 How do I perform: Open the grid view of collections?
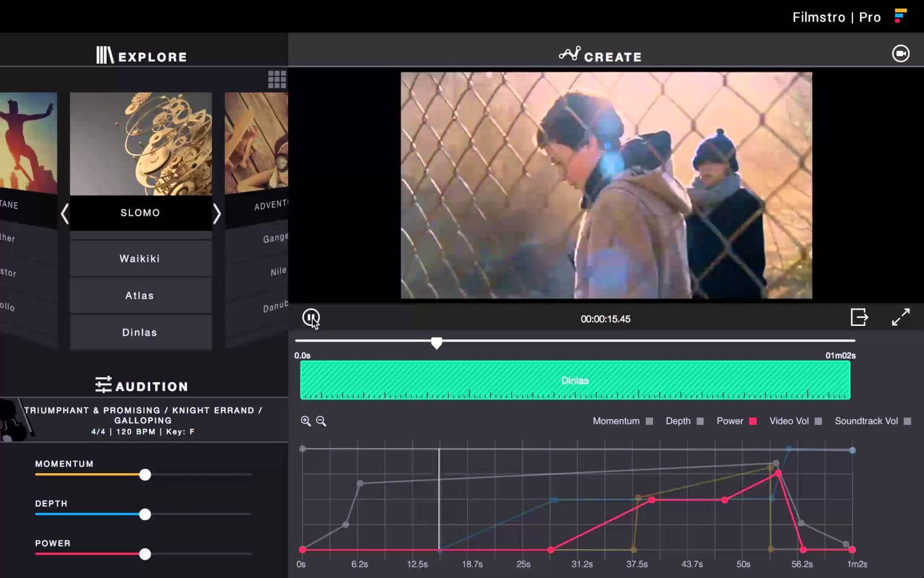(277, 80)
